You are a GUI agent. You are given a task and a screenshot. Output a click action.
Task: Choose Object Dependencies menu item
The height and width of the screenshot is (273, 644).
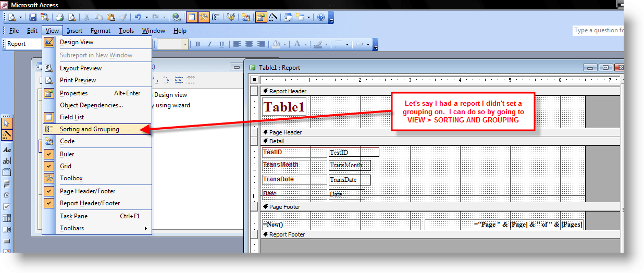point(97,105)
